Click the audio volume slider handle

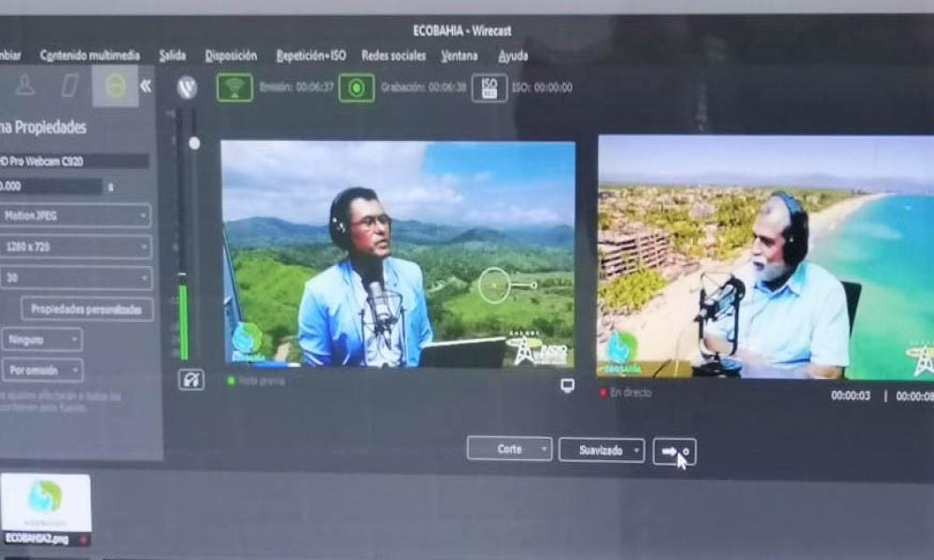[x=194, y=143]
